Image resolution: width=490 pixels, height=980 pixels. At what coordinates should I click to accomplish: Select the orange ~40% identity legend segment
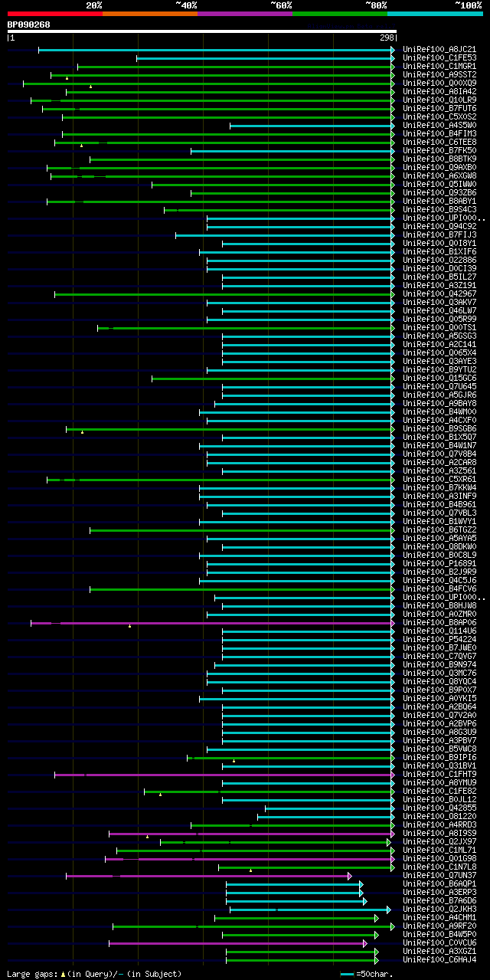click(150, 14)
